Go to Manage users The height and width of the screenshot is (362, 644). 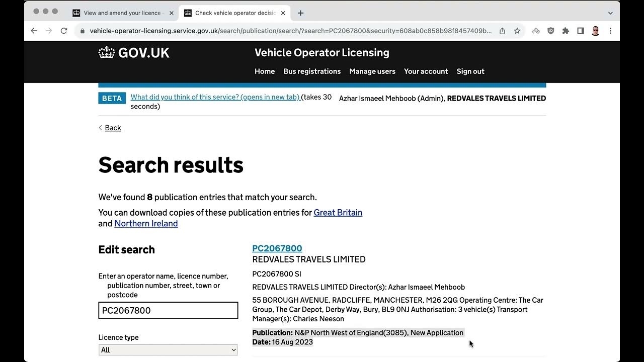[372, 71]
